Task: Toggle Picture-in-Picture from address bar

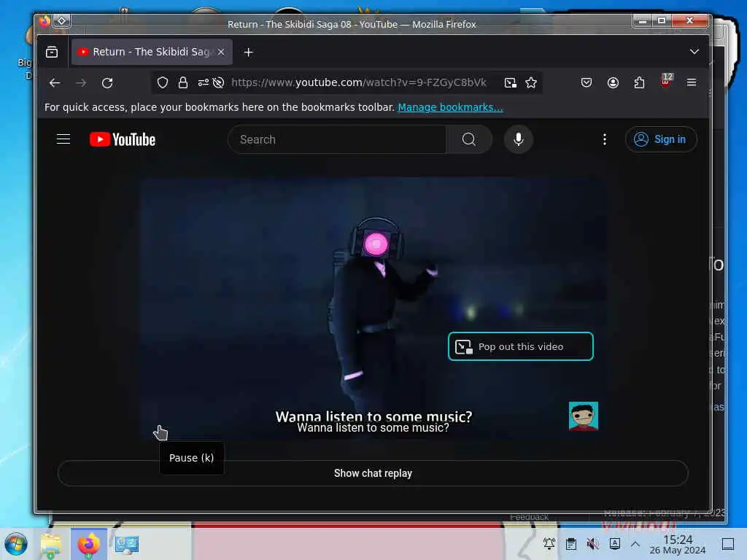Action: [x=510, y=83]
